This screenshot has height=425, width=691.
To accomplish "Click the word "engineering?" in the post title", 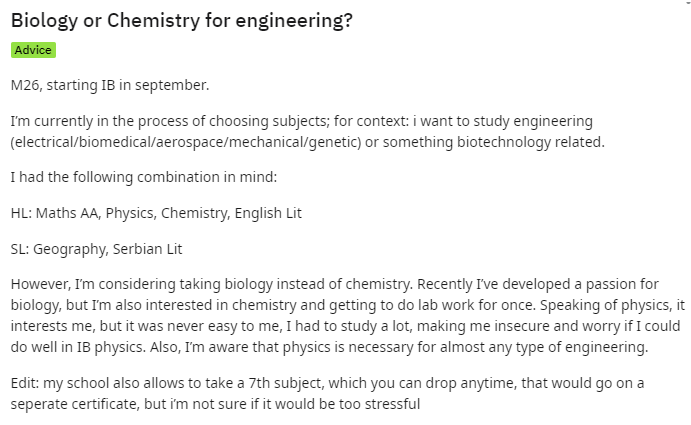I will point(294,21).
